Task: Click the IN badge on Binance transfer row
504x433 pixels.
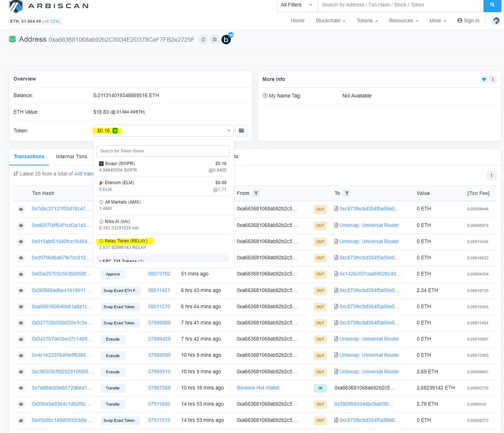Action: click(x=320, y=388)
